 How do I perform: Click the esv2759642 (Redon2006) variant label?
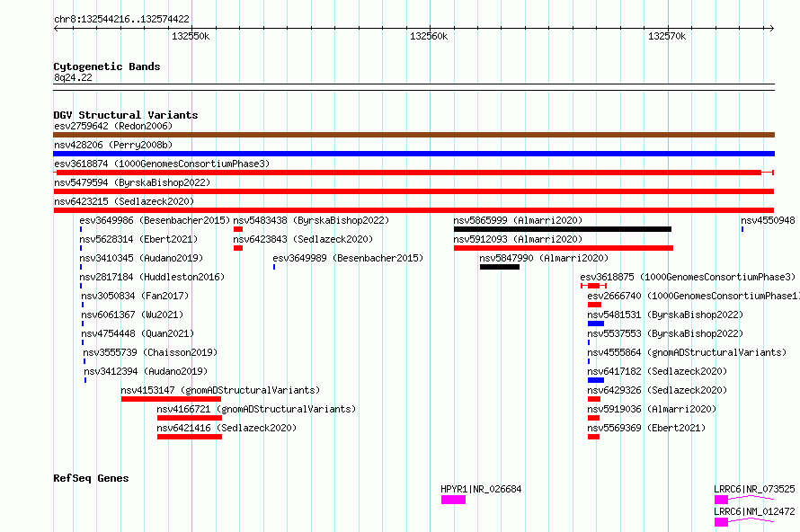[x=113, y=126]
